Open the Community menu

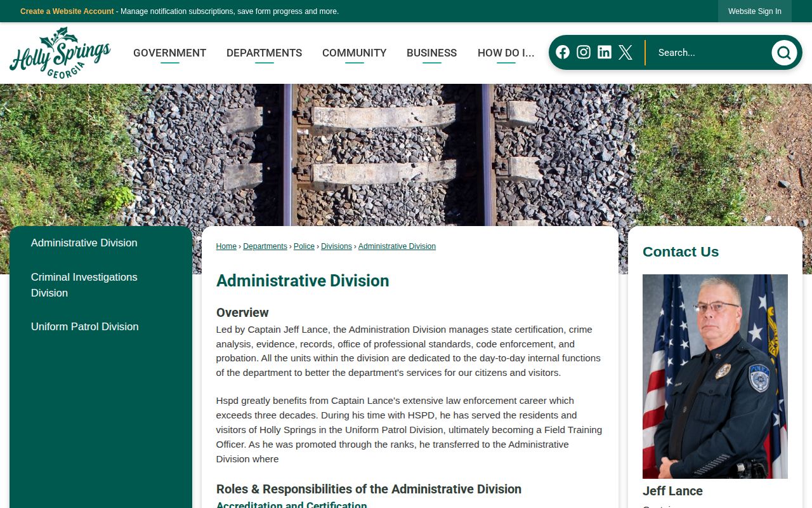click(x=354, y=53)
